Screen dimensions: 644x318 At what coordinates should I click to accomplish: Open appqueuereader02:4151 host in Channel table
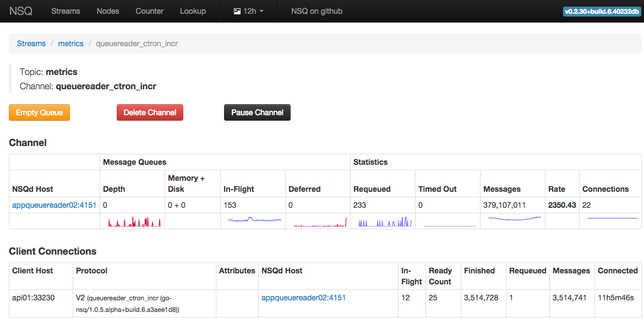point(54,205)
